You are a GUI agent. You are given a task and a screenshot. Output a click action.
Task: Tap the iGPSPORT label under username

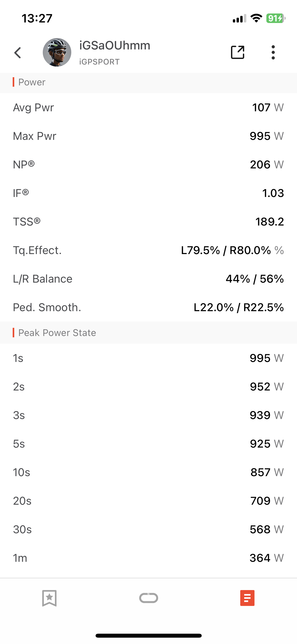point(99,62)
